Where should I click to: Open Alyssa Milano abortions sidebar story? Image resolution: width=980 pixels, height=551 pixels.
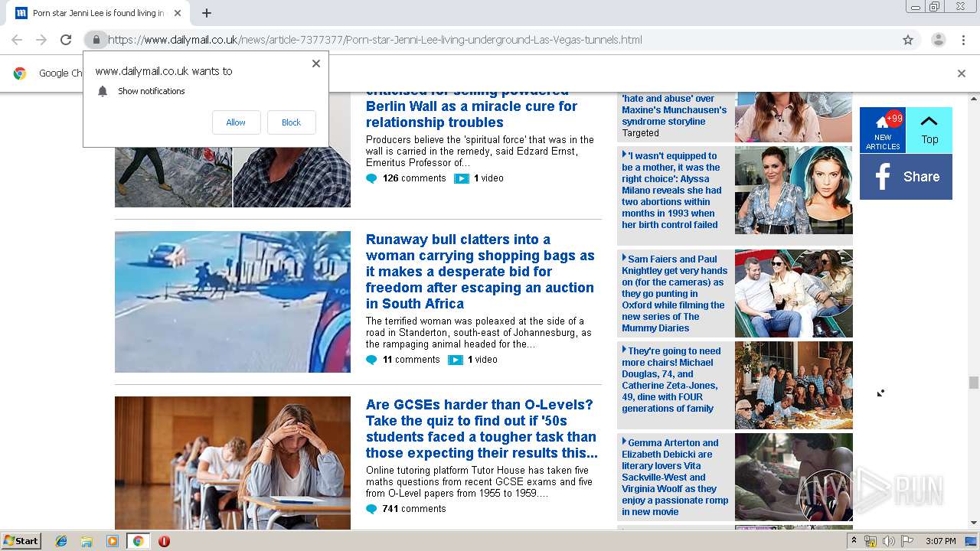click(x=671, y=191)
